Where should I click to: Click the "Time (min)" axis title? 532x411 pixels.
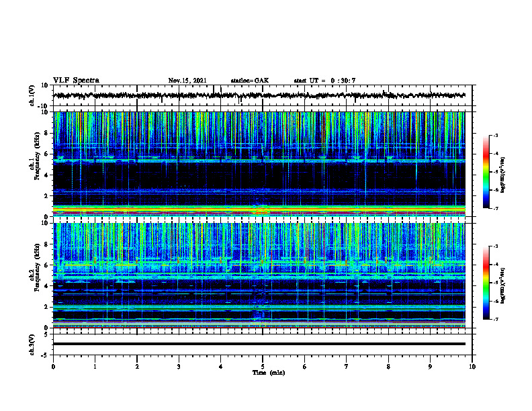(x=269, y=373)
